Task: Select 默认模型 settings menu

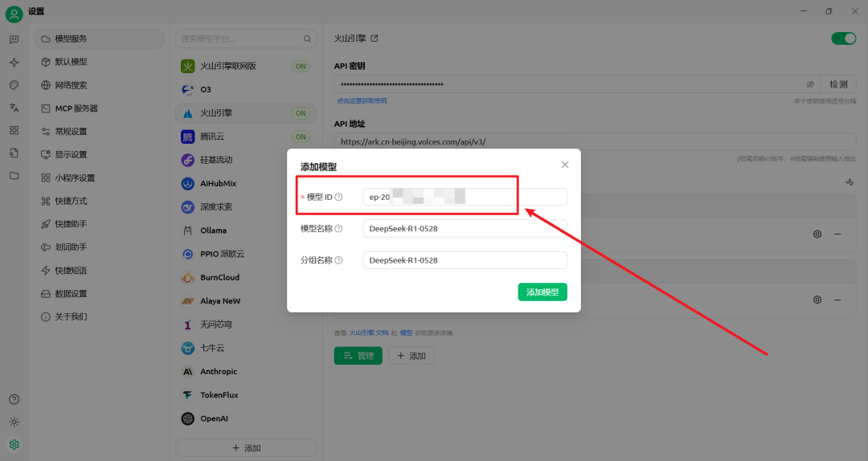Action: point(99,62)
